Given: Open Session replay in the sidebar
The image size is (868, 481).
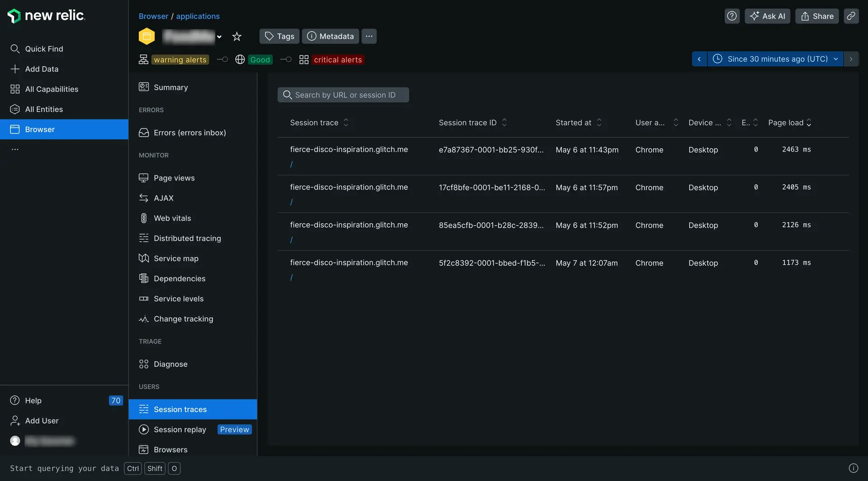Looking at the screenshot, I should click(x=179, y=429).
